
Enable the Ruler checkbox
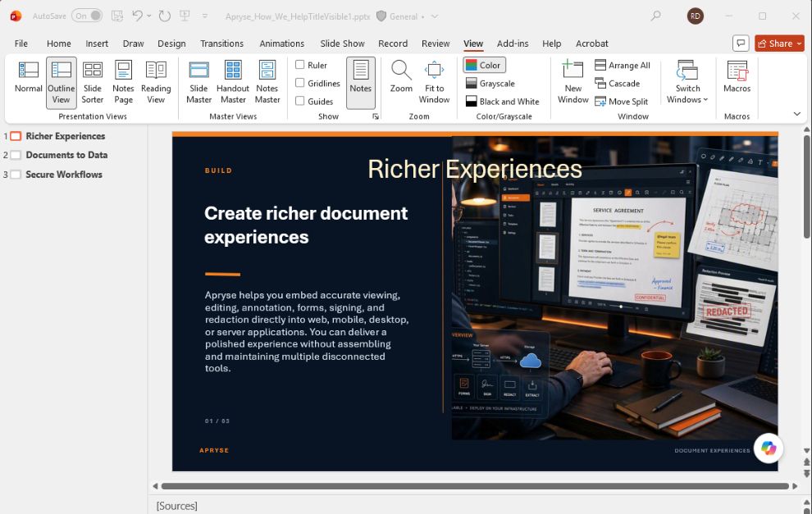[300, 65]
